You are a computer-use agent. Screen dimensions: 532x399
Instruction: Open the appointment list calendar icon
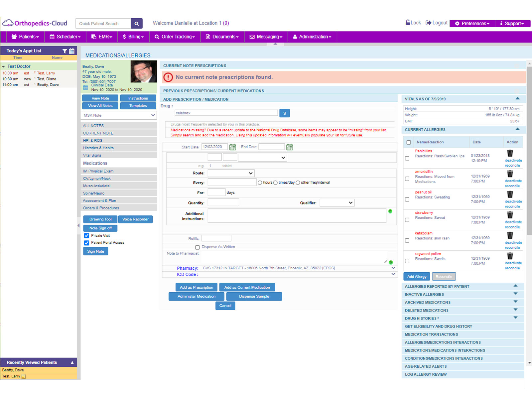point(71,51)
